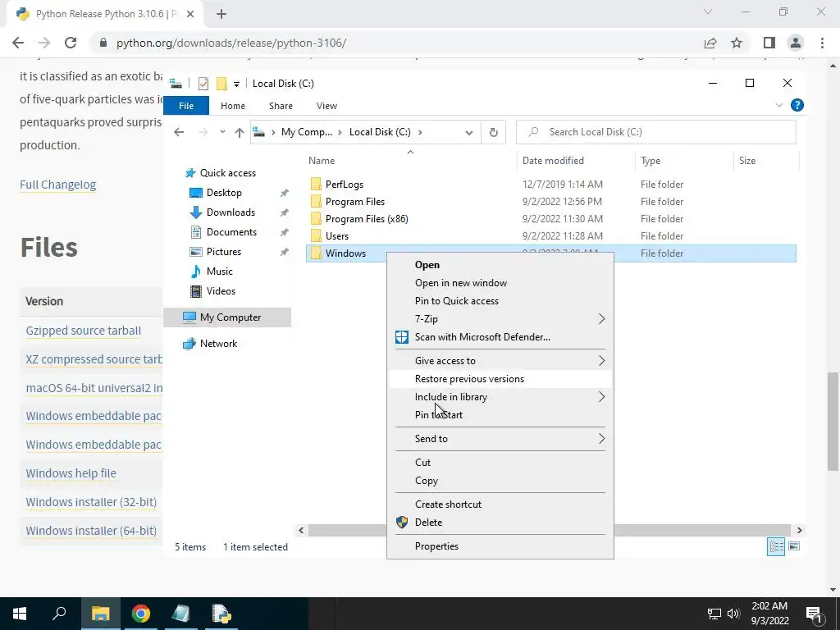Click the Chrome back arrow
840x630 pixels.
tap(18, 43)
